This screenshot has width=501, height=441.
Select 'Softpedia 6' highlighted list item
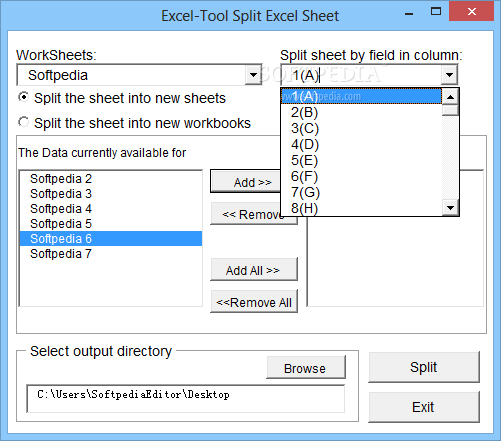(x=111, y=239)
